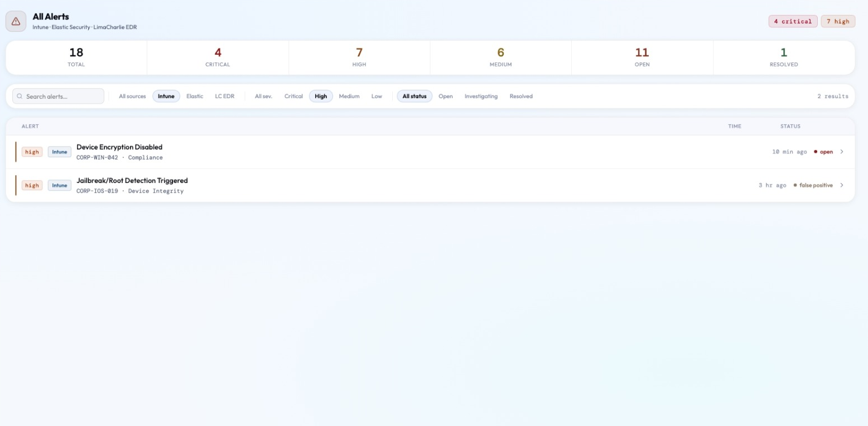Open the Device Encryption Disabled alert title
This screenshot has width=868, height=426.
point(119,147)
